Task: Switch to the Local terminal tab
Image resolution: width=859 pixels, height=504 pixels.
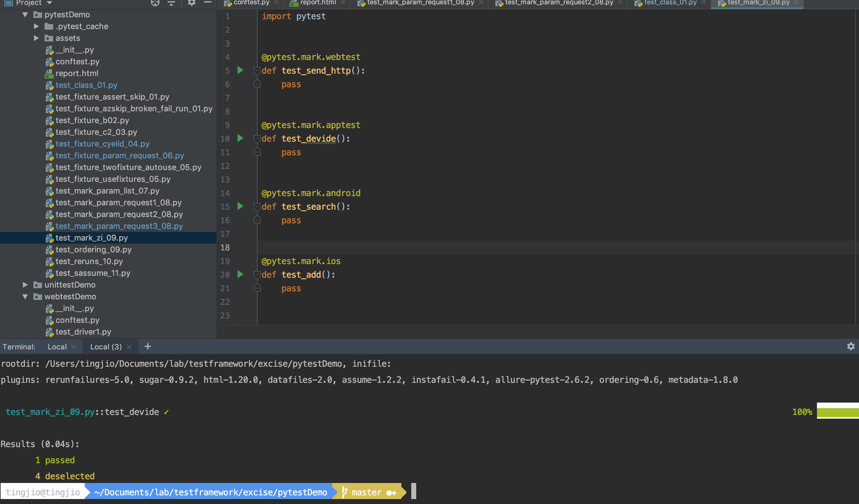Action: tap(57, 347)
